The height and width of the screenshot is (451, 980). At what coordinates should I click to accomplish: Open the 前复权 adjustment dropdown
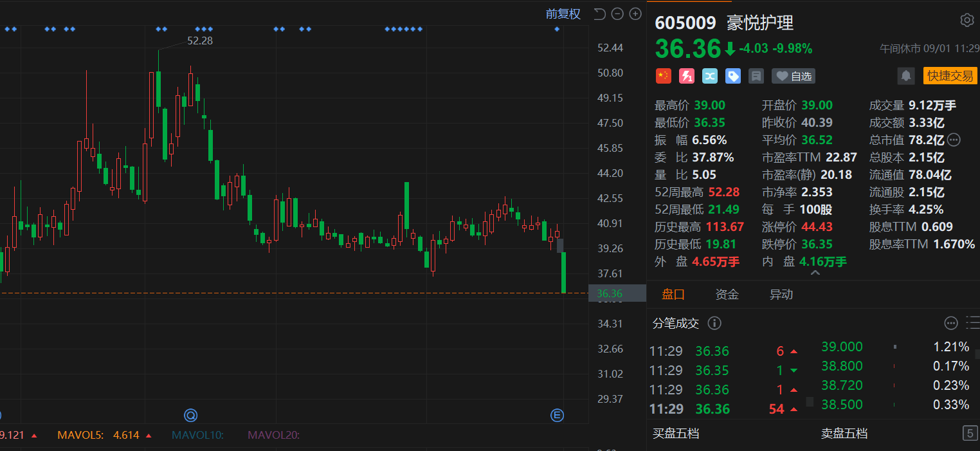(563, 14)
